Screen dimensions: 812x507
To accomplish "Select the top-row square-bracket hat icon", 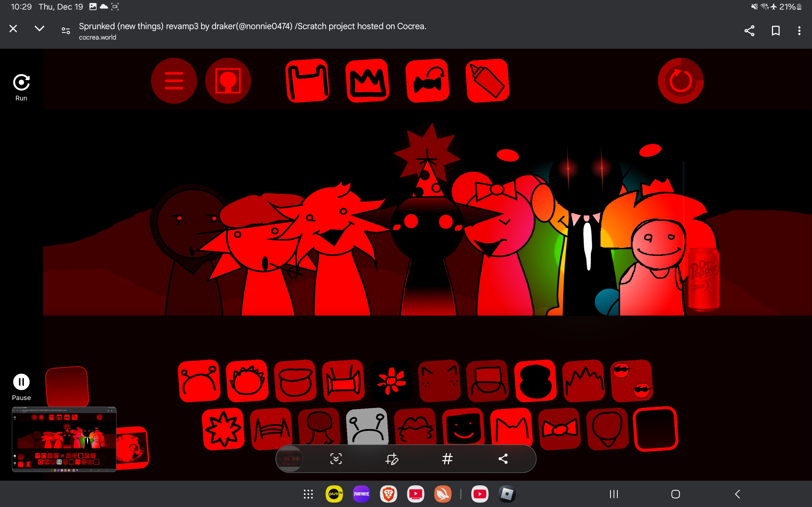I will 308,81.
